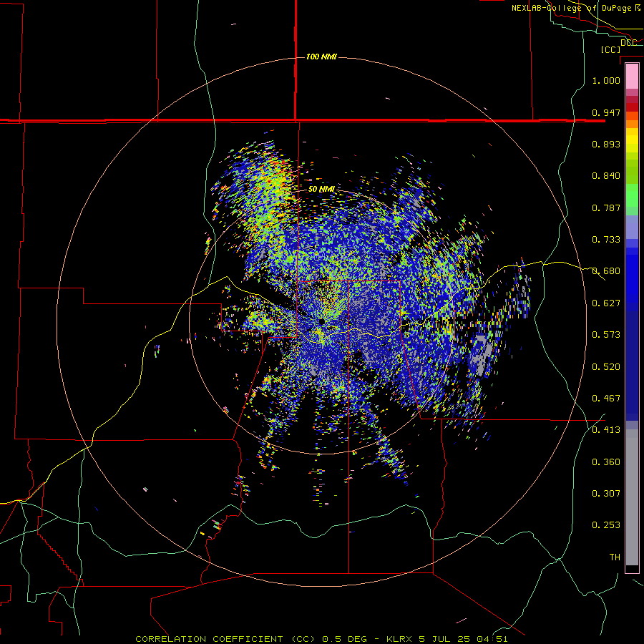Click the 0.573 scale value
The width and height of the screenshot is (644, 644).
tap(606, 335)
